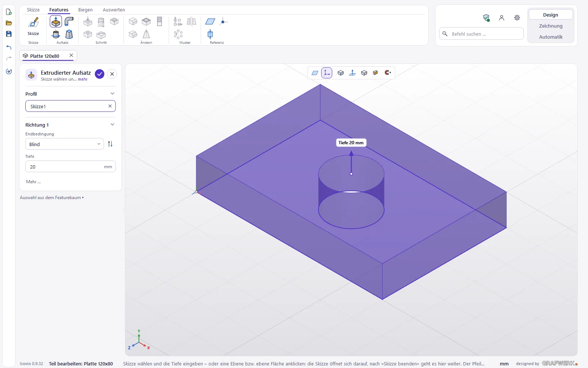
Task: Expand Auswahl aus dem Featurebaum
Action: 52,198
